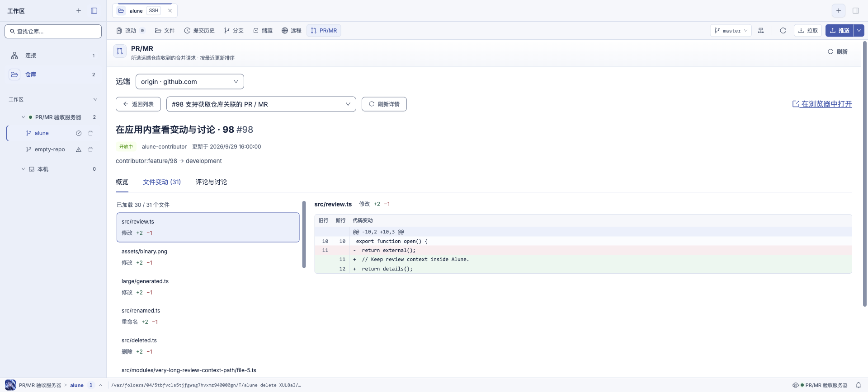Select src/review.ts in file list
Image resolution: width=868 pixels, height=392 pixels.
coord(208,227)
